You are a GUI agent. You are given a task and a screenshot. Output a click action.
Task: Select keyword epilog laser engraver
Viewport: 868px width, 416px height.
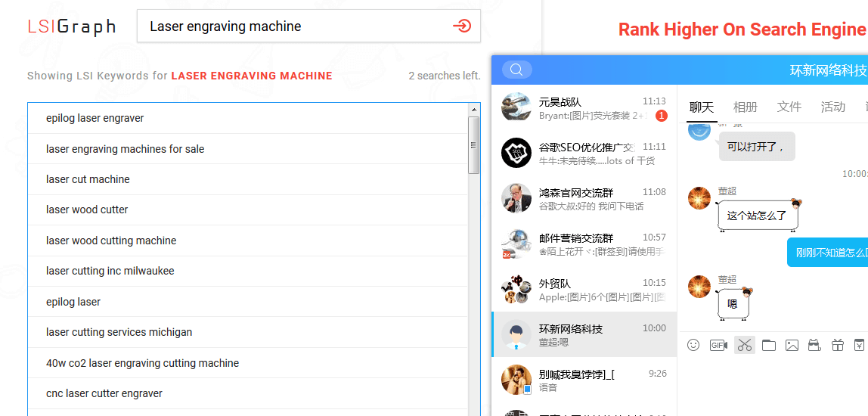coord(248,118)
